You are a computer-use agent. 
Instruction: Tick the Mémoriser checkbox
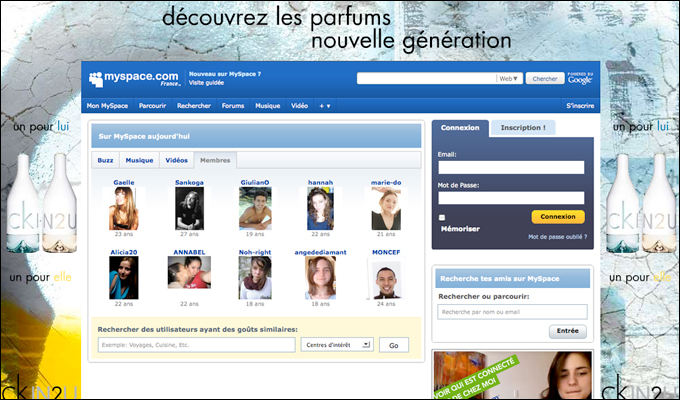(x=442, y=218)
